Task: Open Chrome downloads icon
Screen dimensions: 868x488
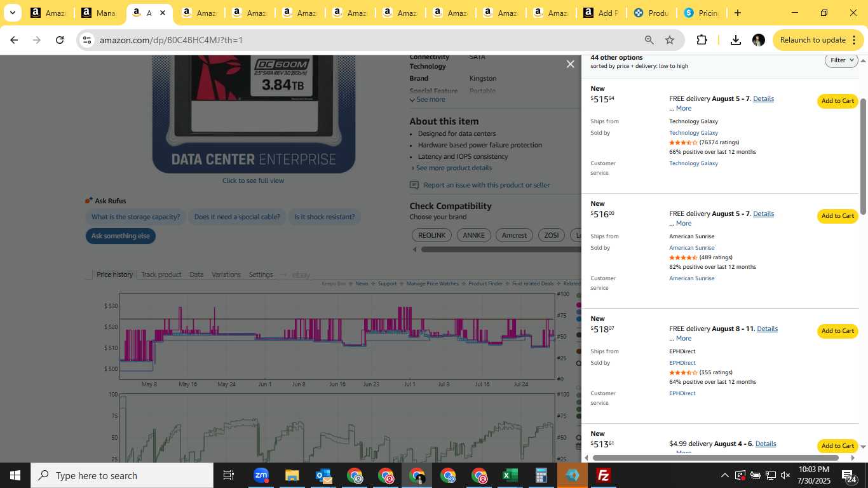Action: pyautogui.click(x=735, y=40)
